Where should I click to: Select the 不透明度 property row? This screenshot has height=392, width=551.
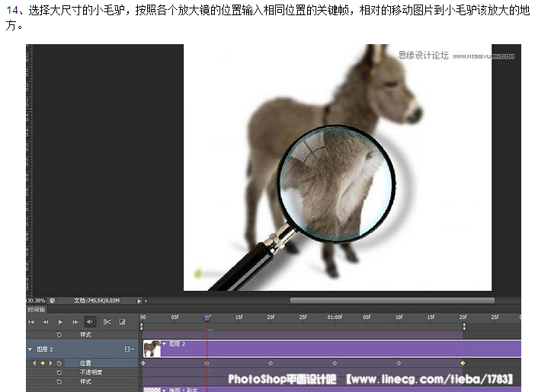pyautogui.click(x=82, y=372)
